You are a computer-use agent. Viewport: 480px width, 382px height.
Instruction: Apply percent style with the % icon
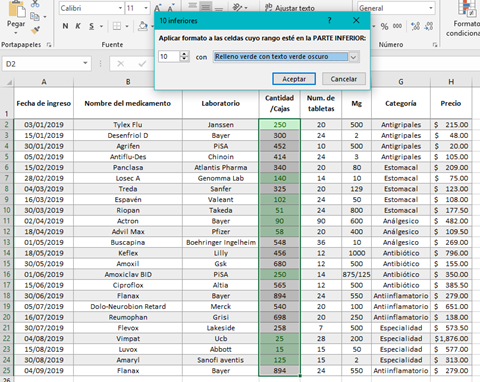tap(384, 26)
